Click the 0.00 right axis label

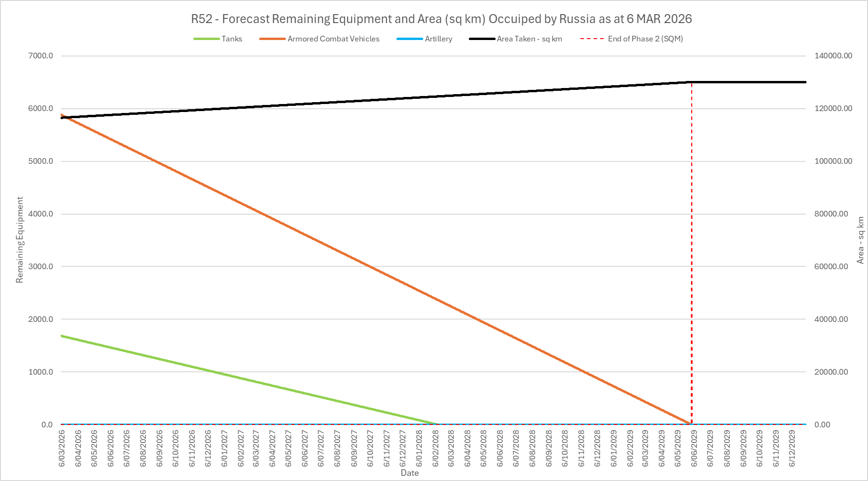click(x=822, y=425)
